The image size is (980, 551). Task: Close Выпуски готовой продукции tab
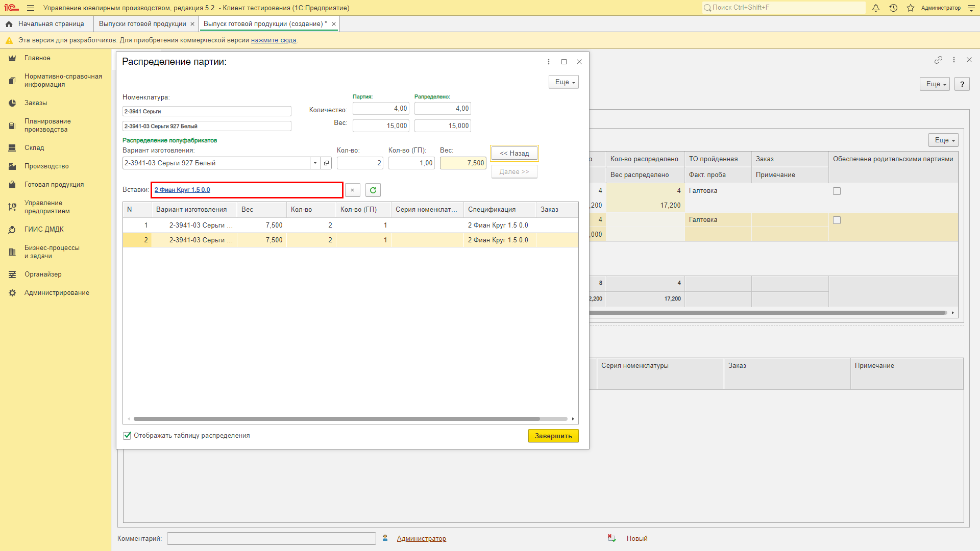coord(192,24)
